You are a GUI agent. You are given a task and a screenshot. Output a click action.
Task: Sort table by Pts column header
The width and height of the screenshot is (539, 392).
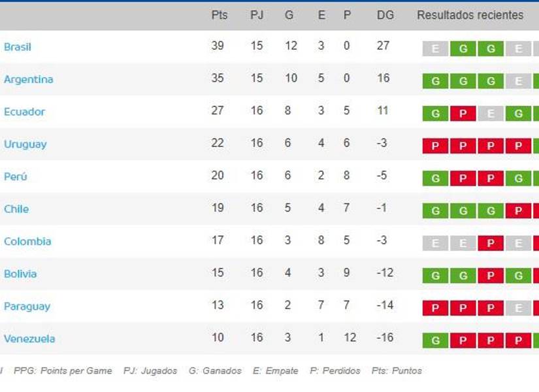pyautogui.click(x=220, y=15)
